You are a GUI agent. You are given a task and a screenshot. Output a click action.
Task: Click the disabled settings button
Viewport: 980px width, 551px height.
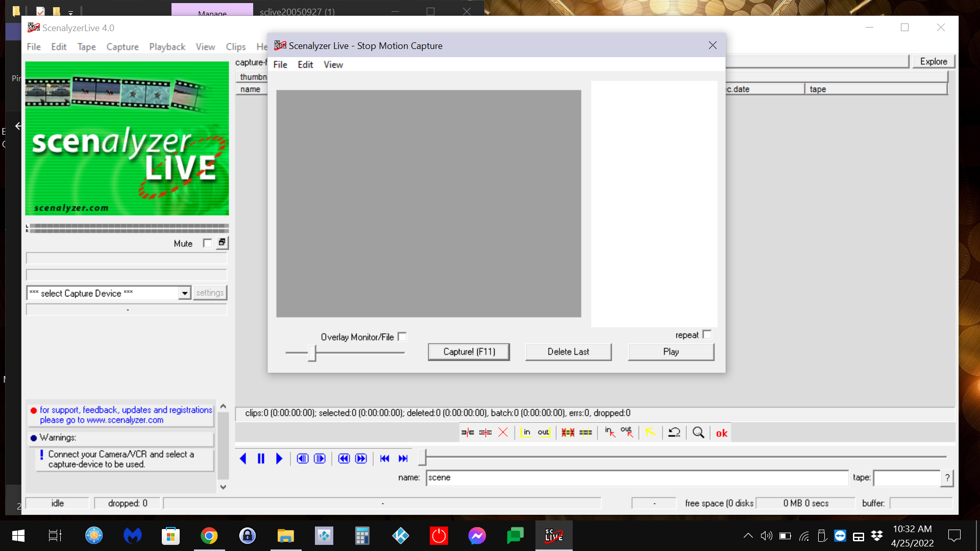210,293
